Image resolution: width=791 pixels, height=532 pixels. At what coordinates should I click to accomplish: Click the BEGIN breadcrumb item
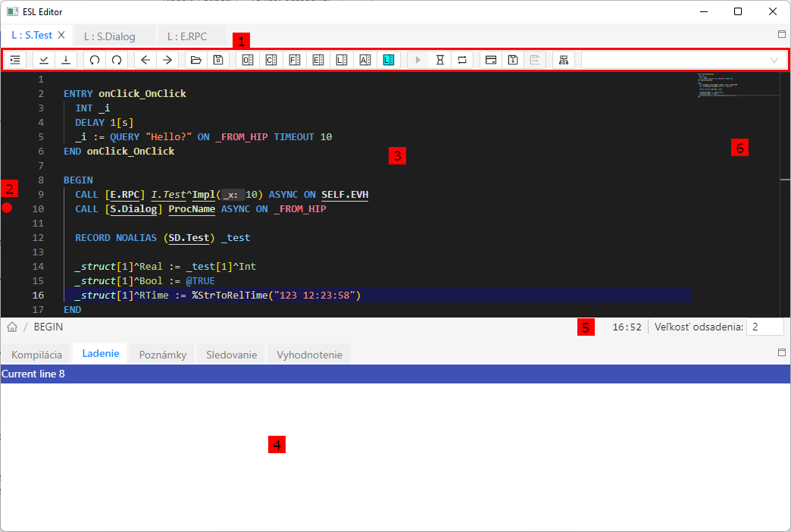[48, 327]
